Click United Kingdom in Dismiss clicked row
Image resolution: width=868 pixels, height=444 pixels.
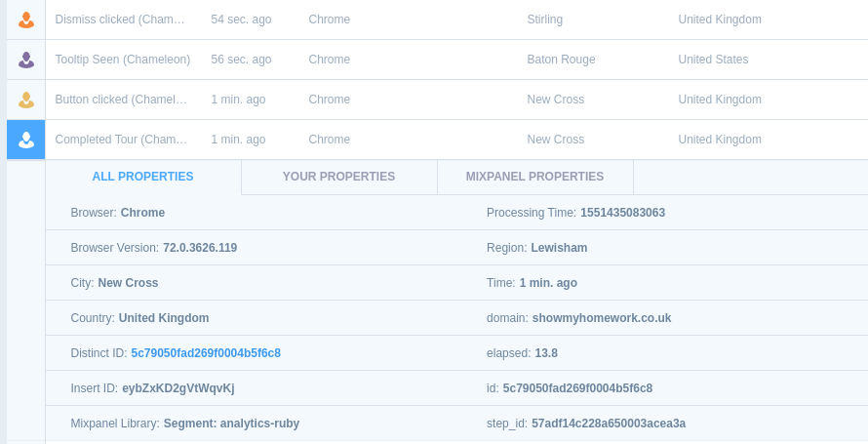point(720,20)
